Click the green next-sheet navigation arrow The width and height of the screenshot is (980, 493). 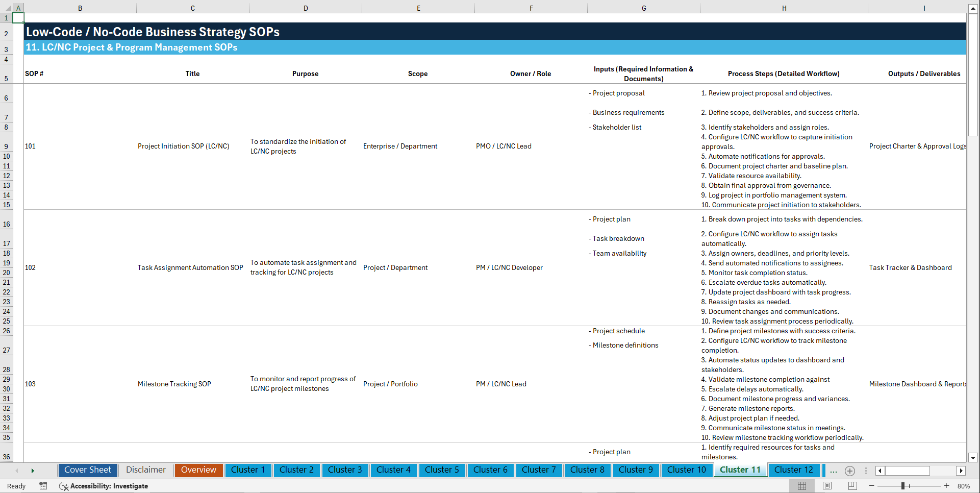(33, 471)
